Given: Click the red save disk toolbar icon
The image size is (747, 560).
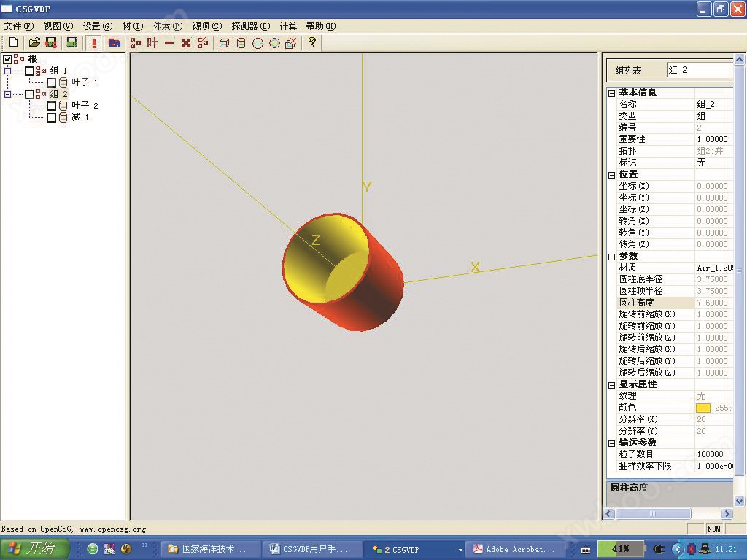Looking at the screenshot, I should click(51, 42).
